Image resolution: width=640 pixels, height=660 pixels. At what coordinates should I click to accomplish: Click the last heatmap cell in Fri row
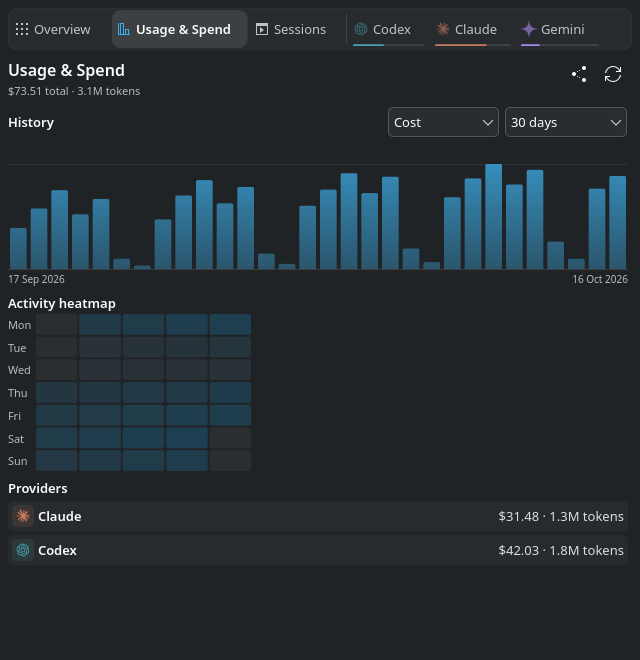(x=230, y=415)
